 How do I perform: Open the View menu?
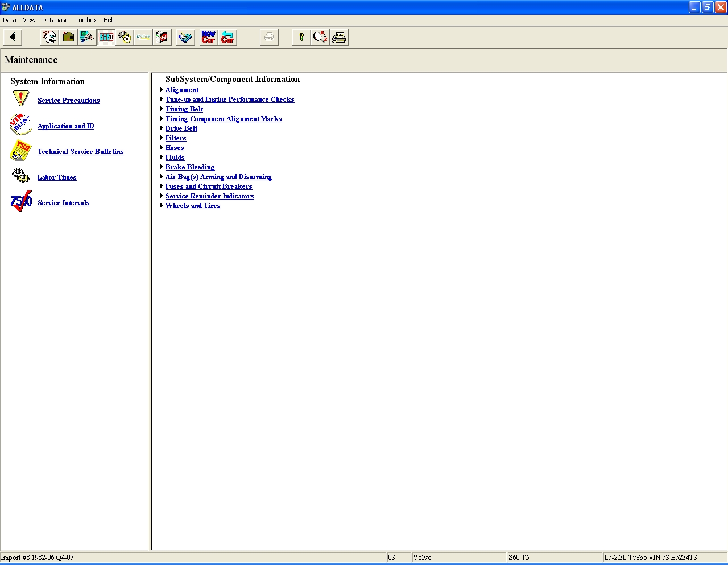[29, 20]
